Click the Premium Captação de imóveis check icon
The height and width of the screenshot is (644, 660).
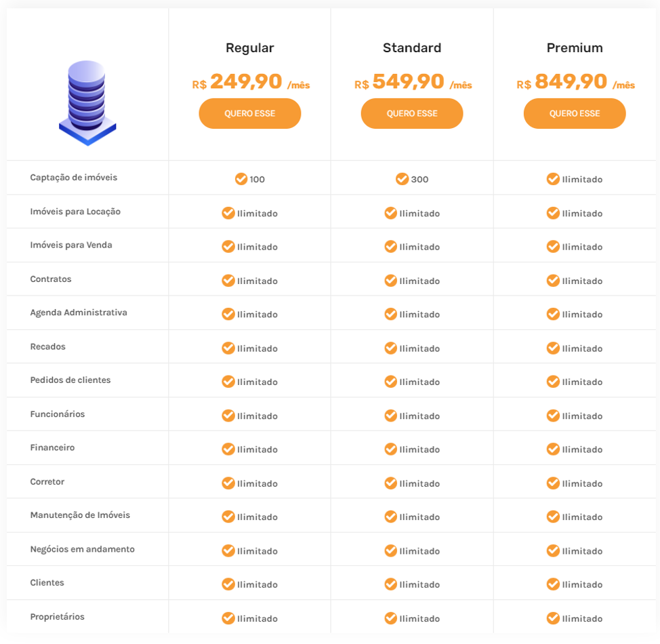pyautogui.click(x=553, y=179)
